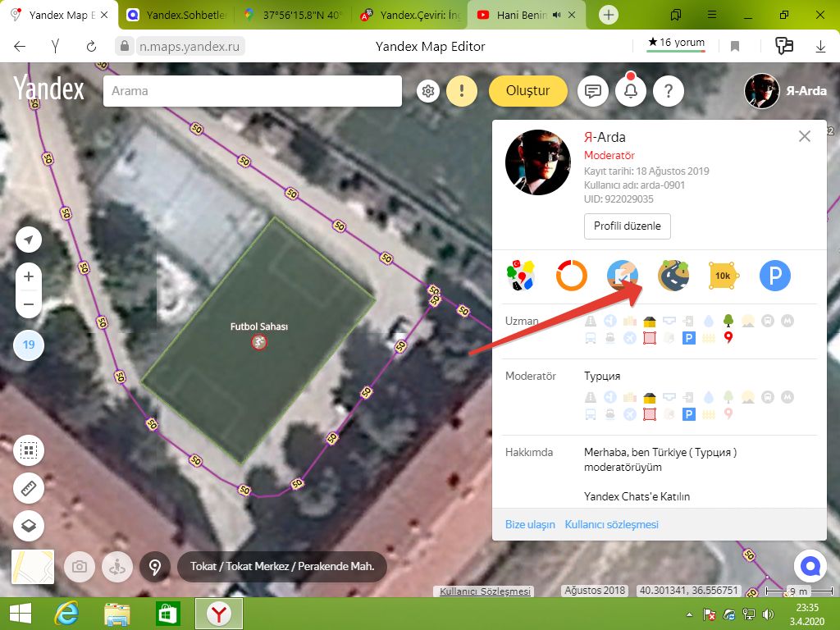
Task: Click the locate me arrow icon
Action: [29, 240]
